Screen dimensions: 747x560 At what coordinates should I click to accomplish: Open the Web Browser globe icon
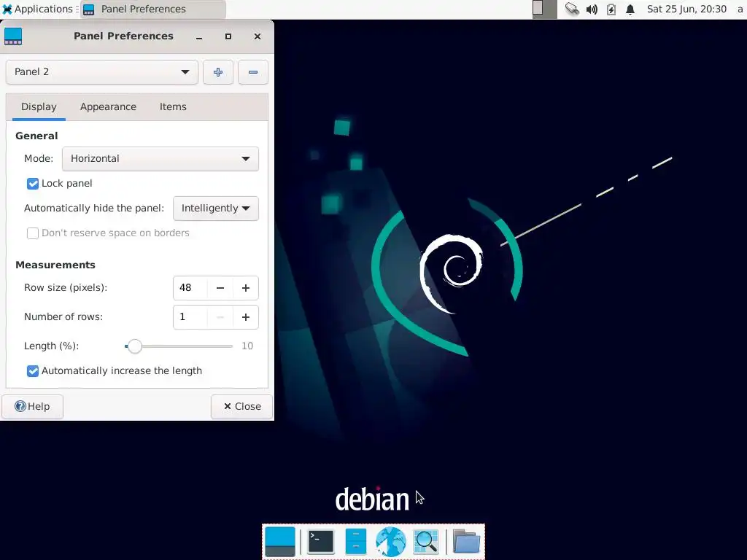391,542
